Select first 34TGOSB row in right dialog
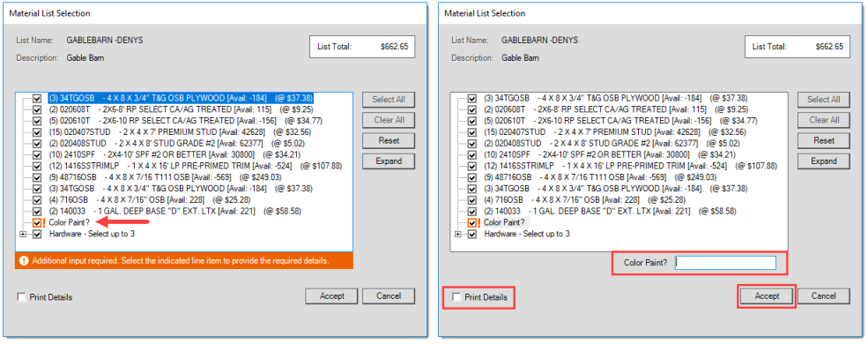The width and height of the screenshot is (868, 344). (617, 98)
